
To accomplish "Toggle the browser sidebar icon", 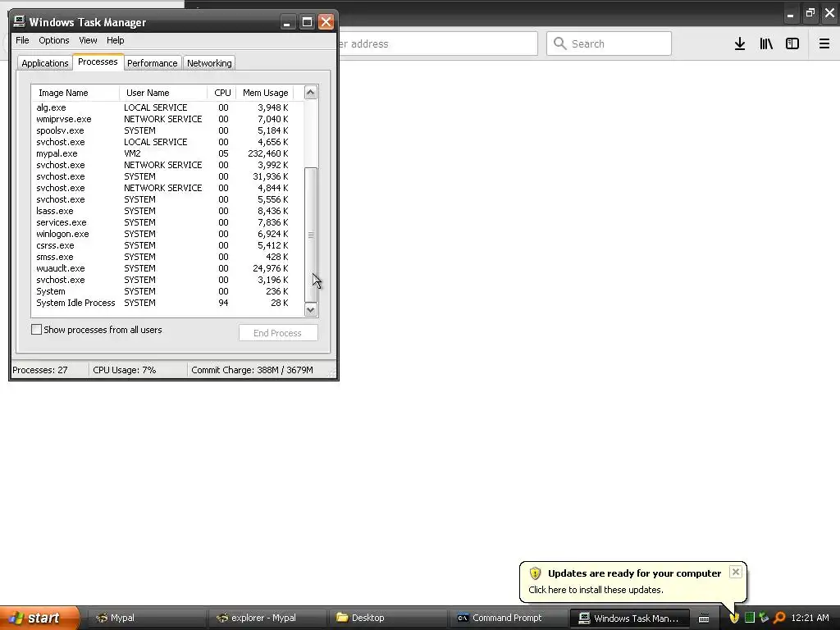I will pyautogui.click(x=792, y=44).
